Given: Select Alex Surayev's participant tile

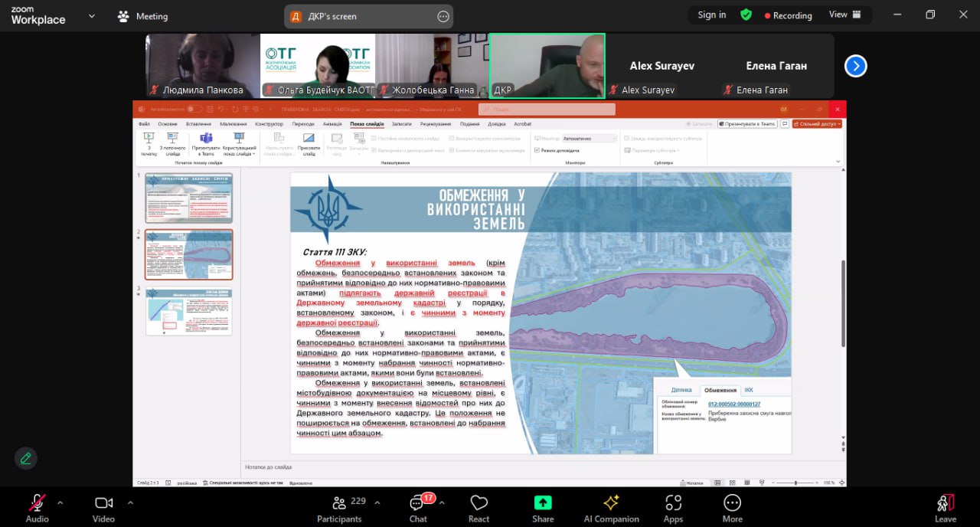Looking at the screenshot, I should tap(661, 66).
